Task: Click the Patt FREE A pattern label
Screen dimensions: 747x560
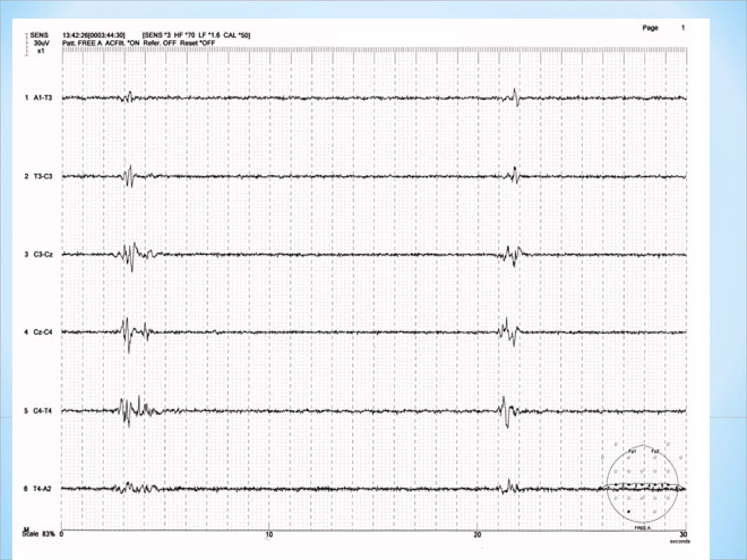Action: coord(82,43)
